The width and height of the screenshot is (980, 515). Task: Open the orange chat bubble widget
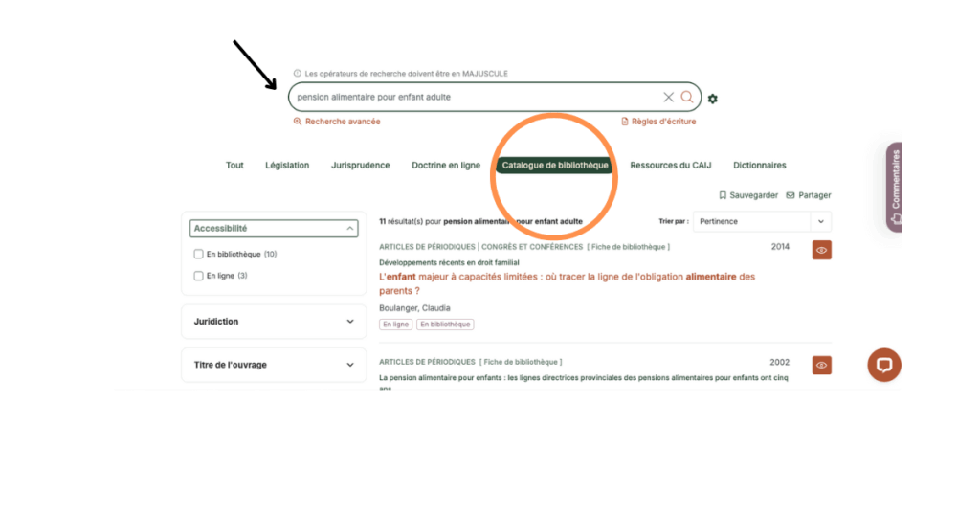[x=883, y=365]
